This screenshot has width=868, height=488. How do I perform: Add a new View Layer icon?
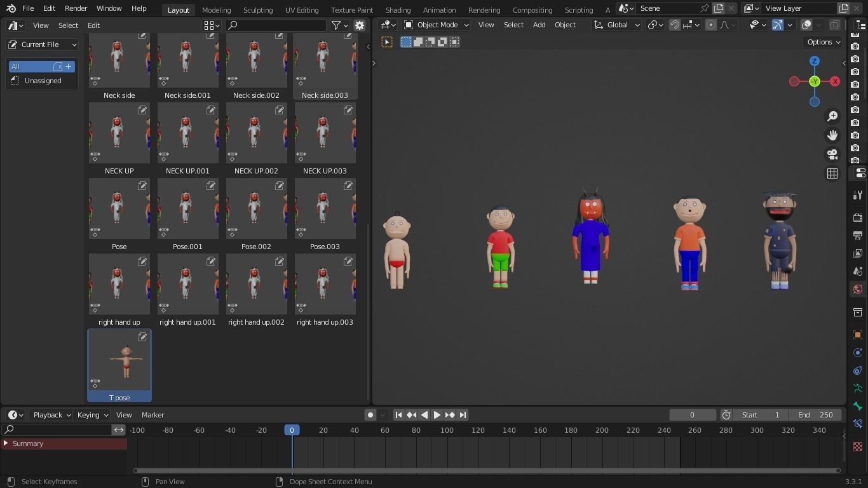[x=844, y=8]
